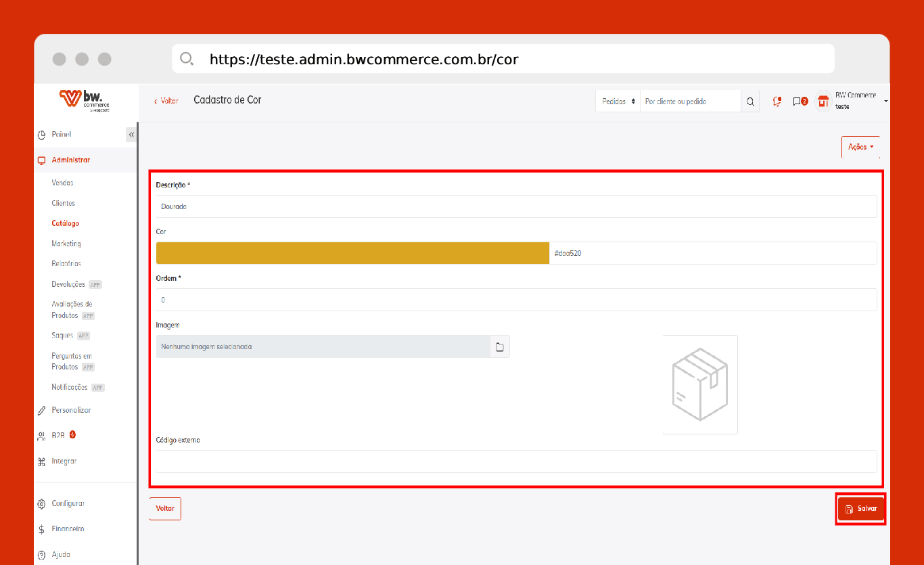This screenshot has width=924, height=565.
Task: Focus the Descrição text field
Action: tap(516, 206)
